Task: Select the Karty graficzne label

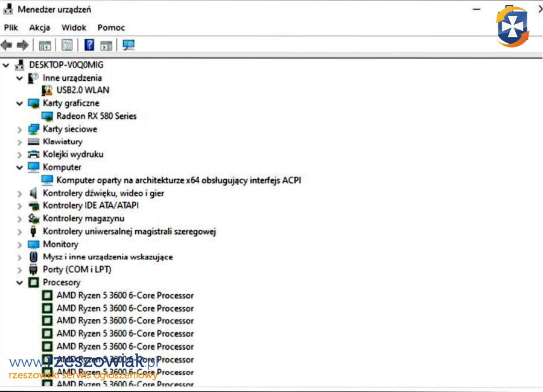Action: point(71,103)
